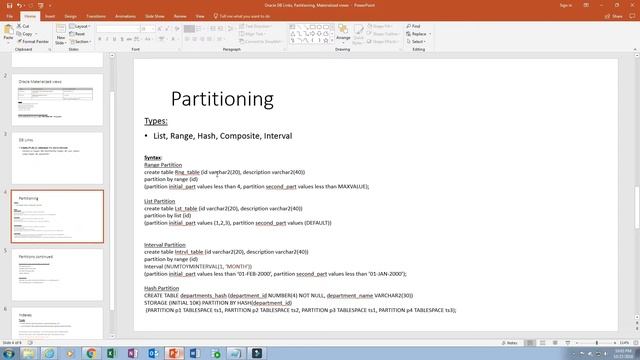Switch to the Animations tab
Image resolution: width=640 pixels, height=360 pixels.
click(x=125, y=16)
